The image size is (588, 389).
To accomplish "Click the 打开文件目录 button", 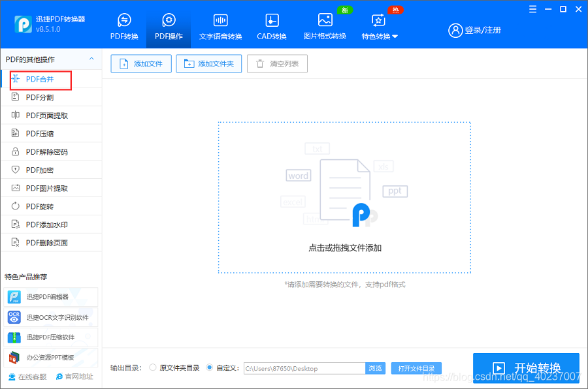I will click(x=416, y=368).
